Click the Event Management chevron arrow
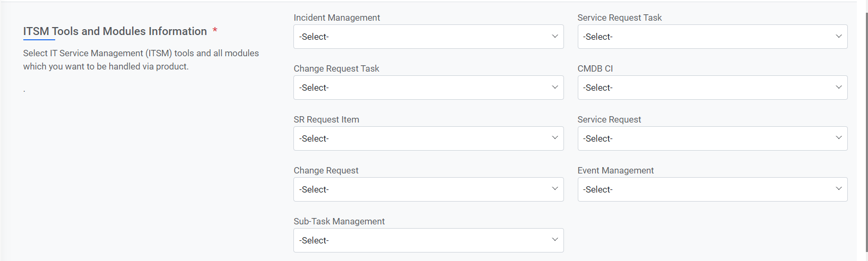The width and height of the screenshot is (868, 261). click(839, 189)
